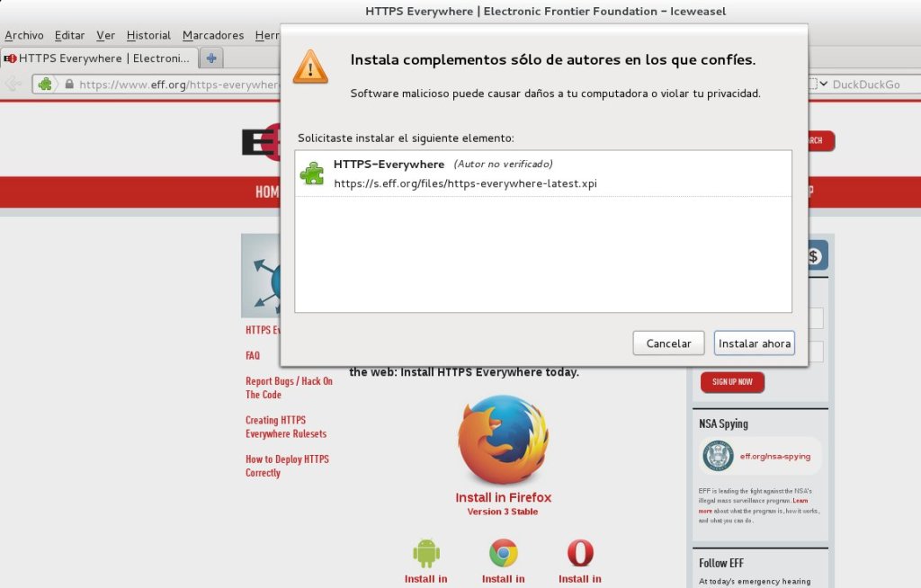The width and height of the screenshot is (921, 588).
Task: Click the Firefox logo icon
Action: [503, 440]
